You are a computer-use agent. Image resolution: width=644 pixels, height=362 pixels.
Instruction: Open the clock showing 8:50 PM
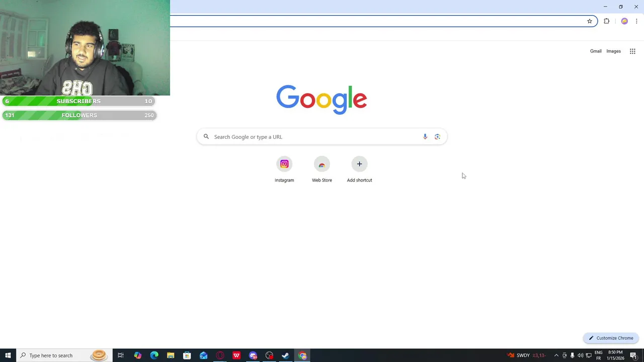click(x=615, y=355)
